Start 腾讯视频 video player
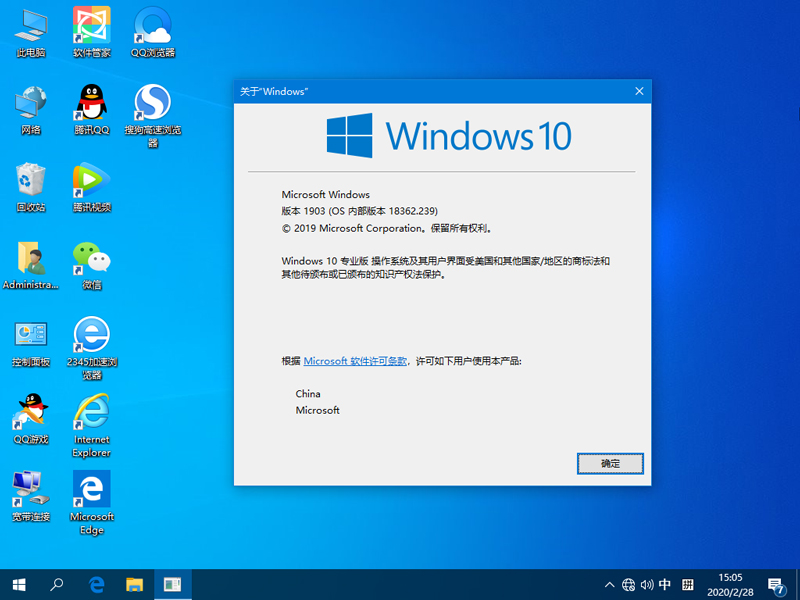 click(91, 182)
